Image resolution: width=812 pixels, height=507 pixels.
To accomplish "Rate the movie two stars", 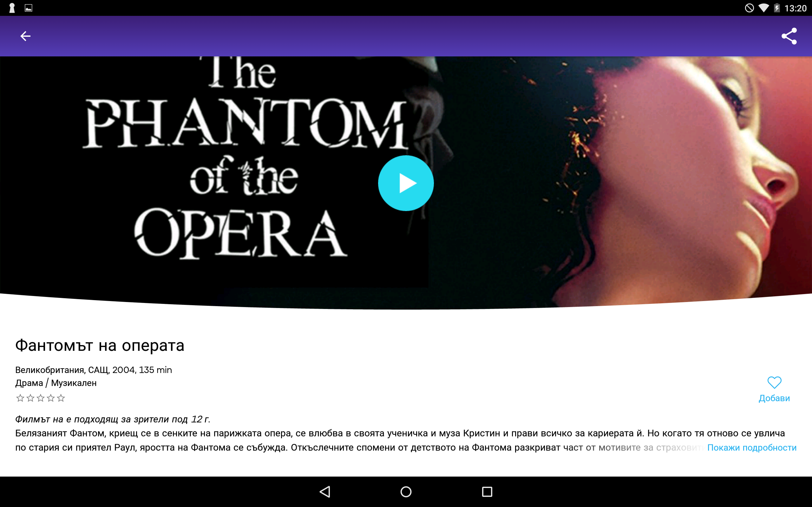I will tap(30, 398).
